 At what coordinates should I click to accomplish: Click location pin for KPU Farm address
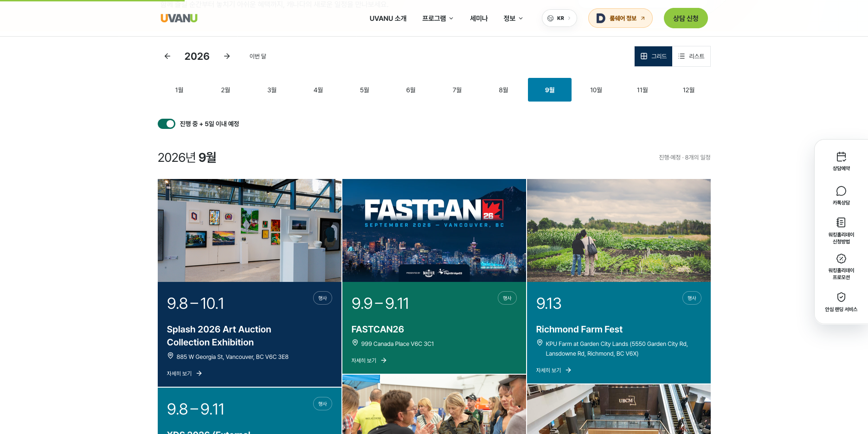pos(540,343)
